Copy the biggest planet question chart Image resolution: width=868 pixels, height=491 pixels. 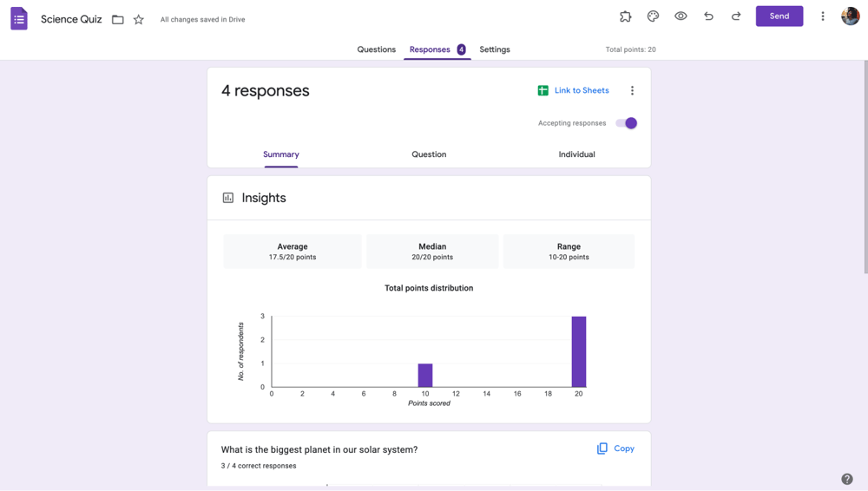pos(615,448)
